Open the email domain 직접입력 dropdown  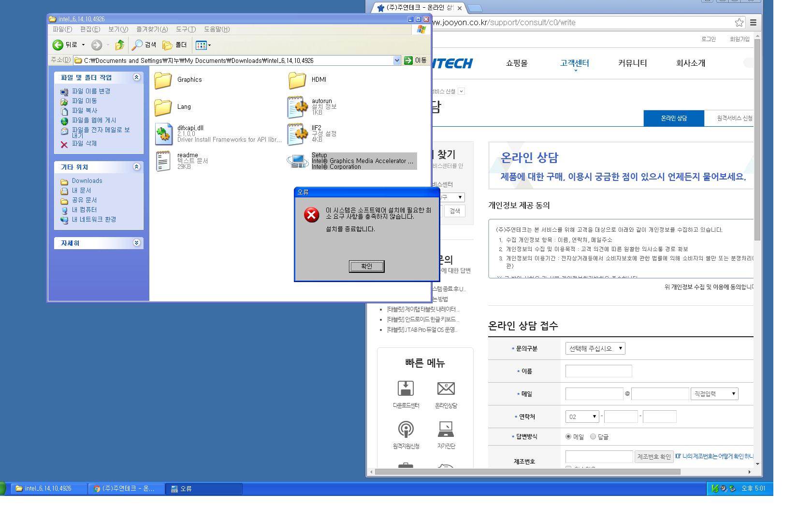click(x=714, y=394)
